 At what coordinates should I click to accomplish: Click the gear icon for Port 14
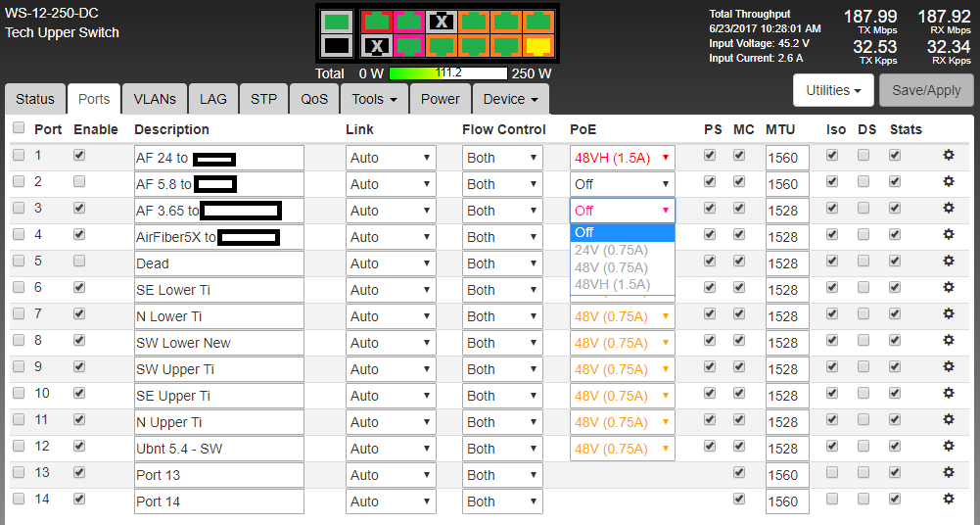click(948, 499)
